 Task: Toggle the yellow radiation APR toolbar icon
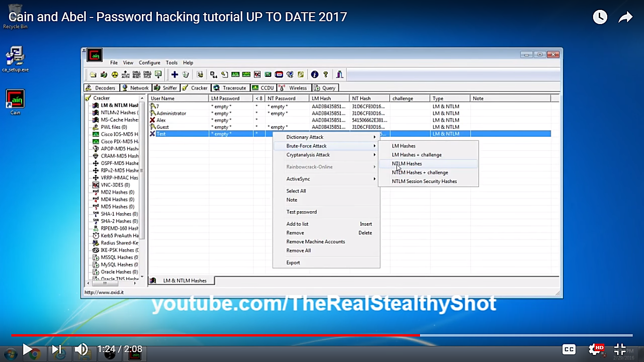115,74
